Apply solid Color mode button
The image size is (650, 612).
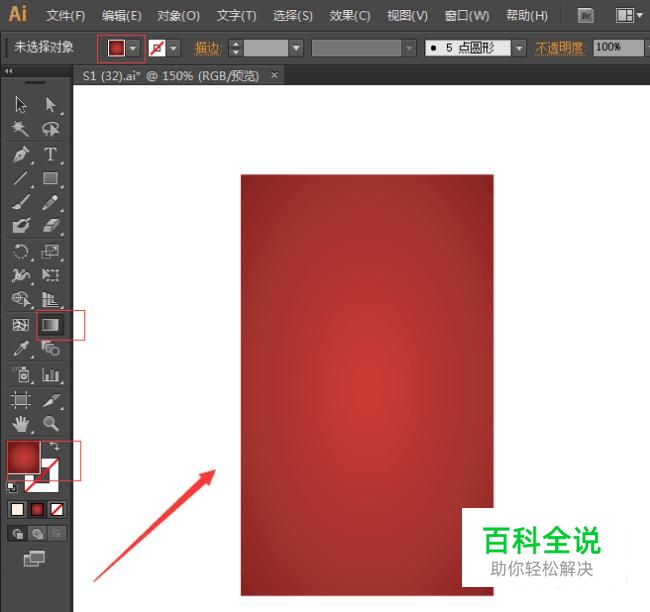(17, 509)
